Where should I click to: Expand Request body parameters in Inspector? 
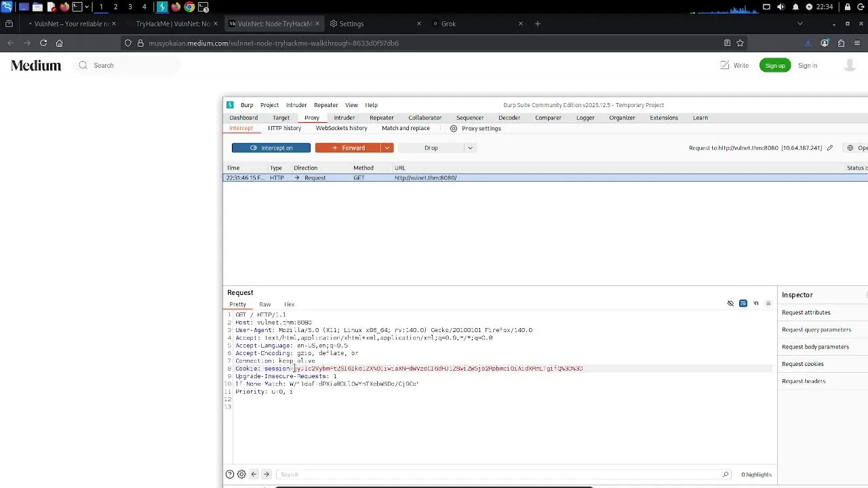815,346
